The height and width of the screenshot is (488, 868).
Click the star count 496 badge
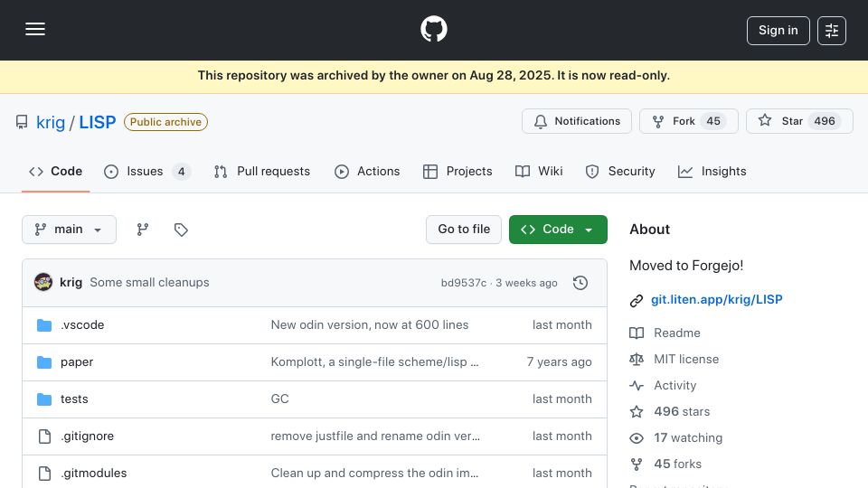[x=825, y=121]
